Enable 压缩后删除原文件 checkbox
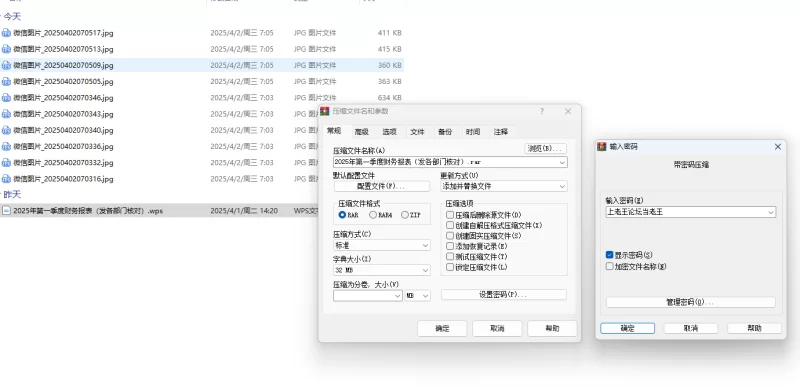Viewport: 800px width, 390px height. (x=450, y=215)
